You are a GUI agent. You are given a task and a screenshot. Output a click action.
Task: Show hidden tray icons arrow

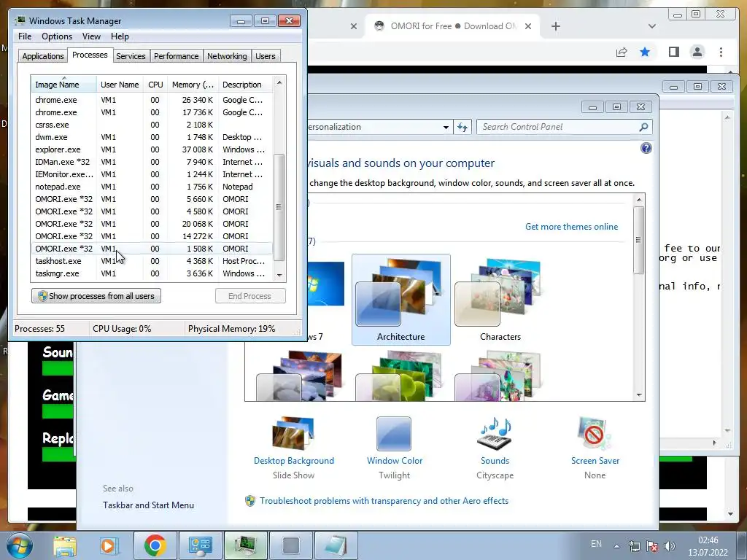(x=616, y=546)
